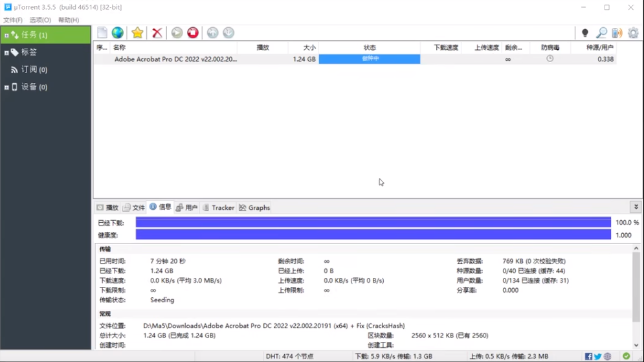644x362 pixels.
Task: Switch to the 信息 tab
Action: click(x=161, y=207)
